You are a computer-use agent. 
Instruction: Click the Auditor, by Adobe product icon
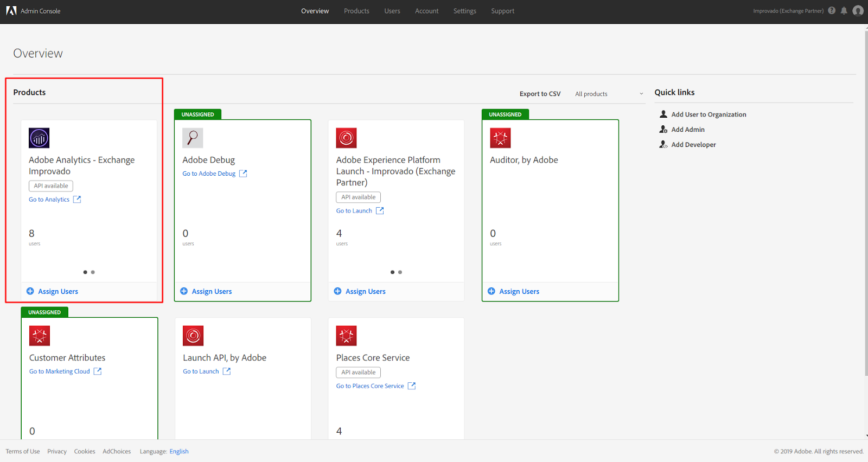click(500, 138)
